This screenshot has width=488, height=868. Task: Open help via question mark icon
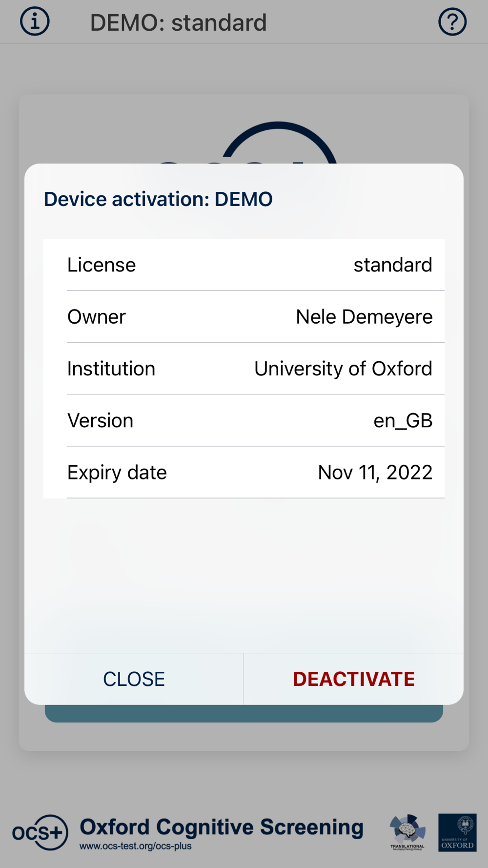[452, 22]
